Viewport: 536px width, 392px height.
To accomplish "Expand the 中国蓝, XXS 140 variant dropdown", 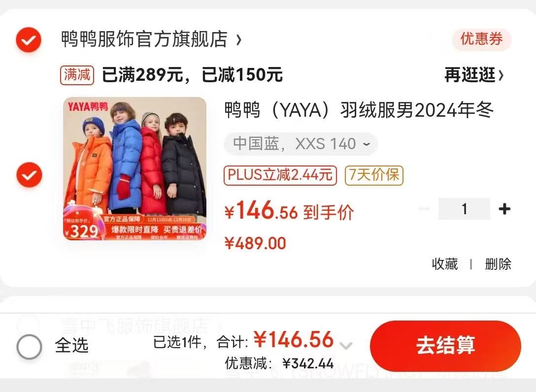I will coord(301,144).
